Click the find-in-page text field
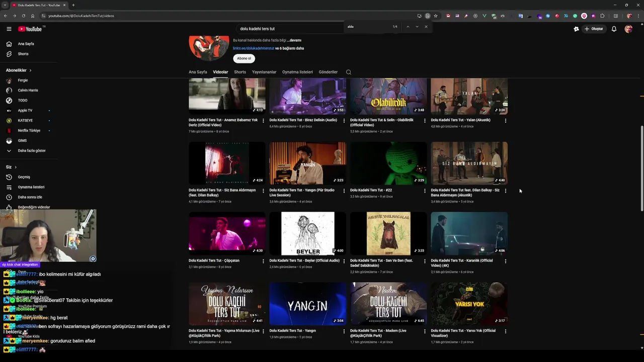This screenshot has width=644, height=362. (x=367, y=27)
